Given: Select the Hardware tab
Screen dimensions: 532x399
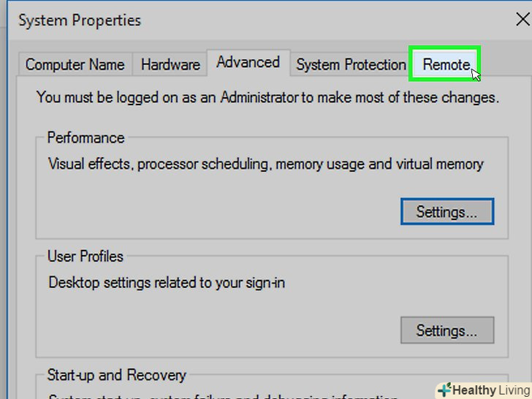Looking at the screenshot, I should 170,64.
